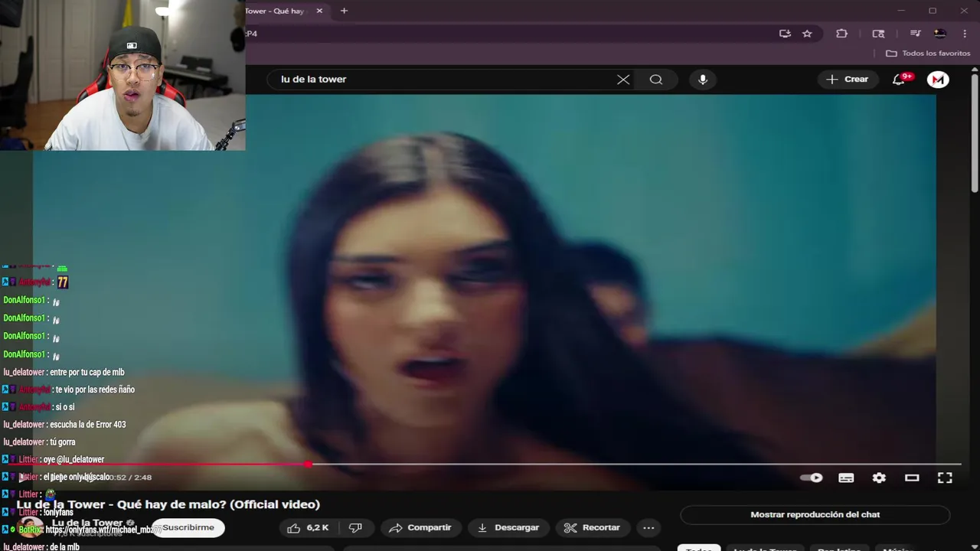The height and width of the screenshot is (551, 980).
Task: Bookmark this page with the star icon
Action: pyautogui.click(x=807, y=34)
